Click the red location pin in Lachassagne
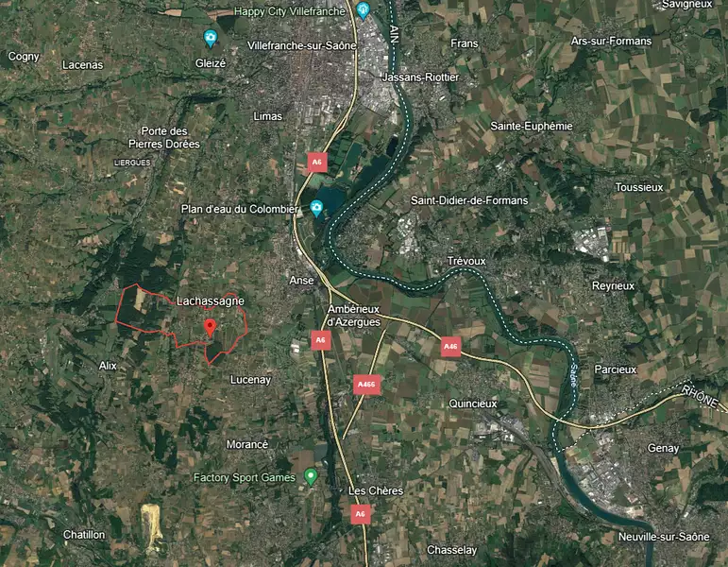 (x=211, y=328)
